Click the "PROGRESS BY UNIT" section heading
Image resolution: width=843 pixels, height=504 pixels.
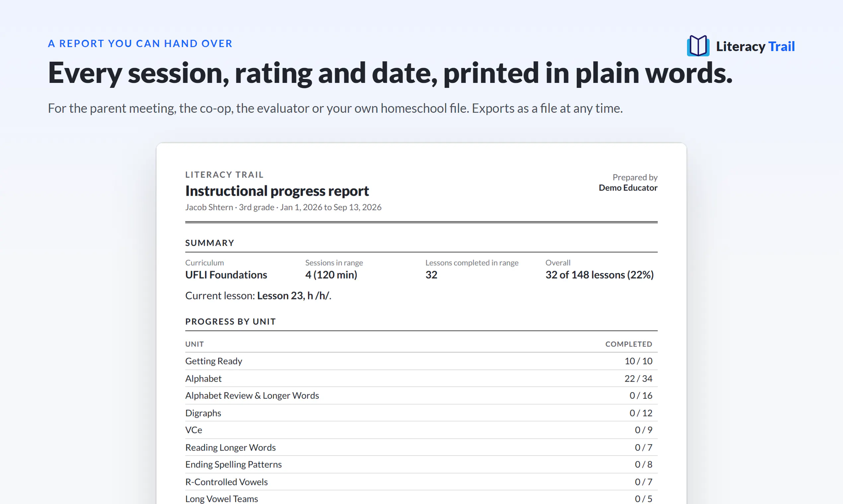point(230,322)
